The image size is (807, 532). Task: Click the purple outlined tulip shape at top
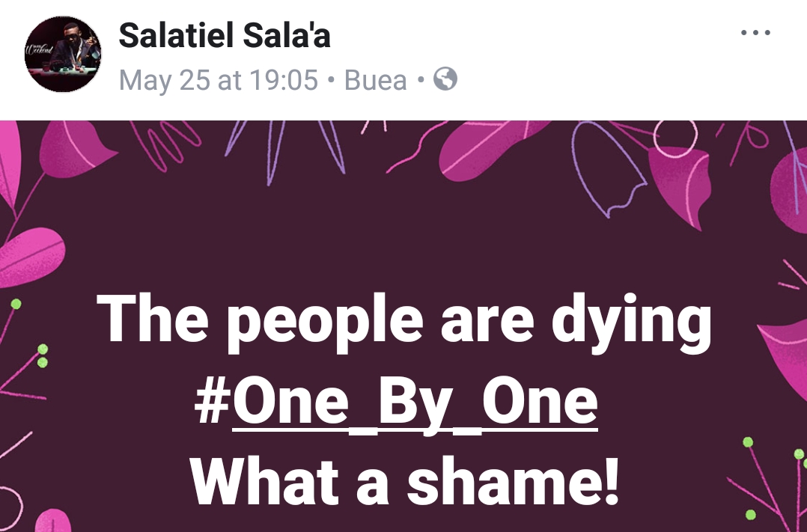(x=607, y=168)
